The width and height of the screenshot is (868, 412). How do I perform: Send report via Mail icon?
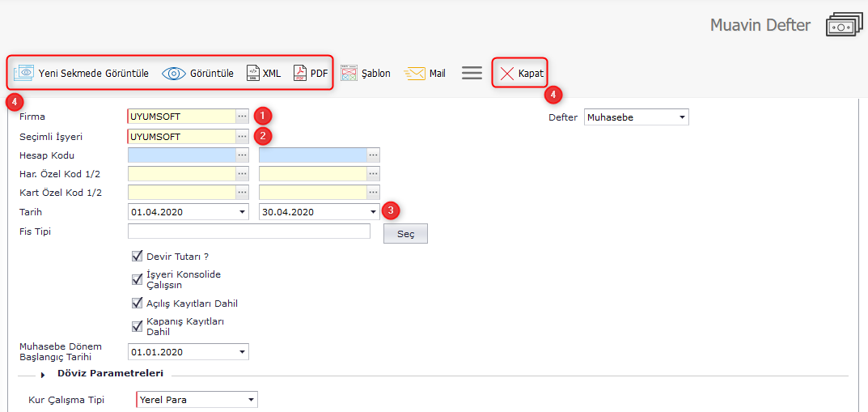coord(415,74)
